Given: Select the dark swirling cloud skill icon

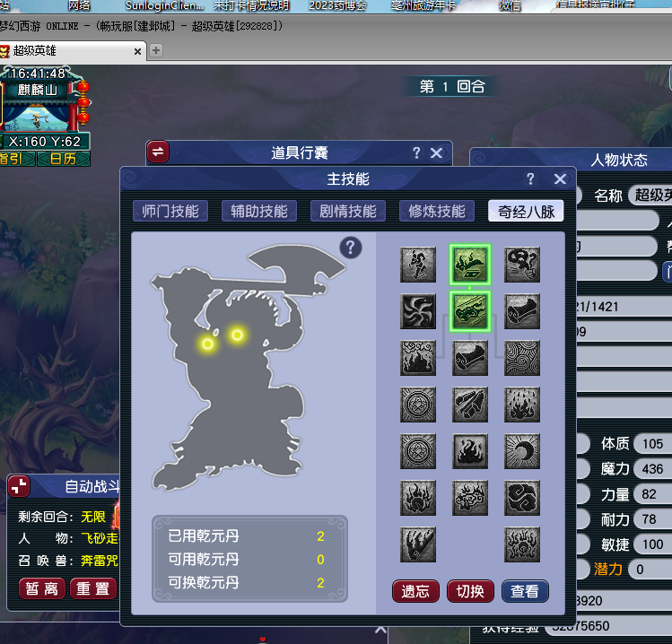Looking at the screenshot, I should 522,498.
